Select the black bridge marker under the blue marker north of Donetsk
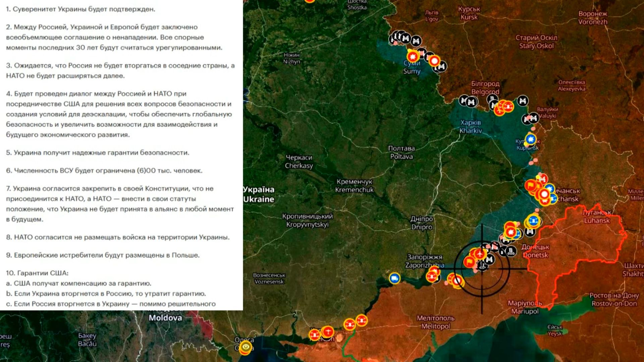Image resolution: width=644 pixels, height=362 pixels. (x=530, y=231)
